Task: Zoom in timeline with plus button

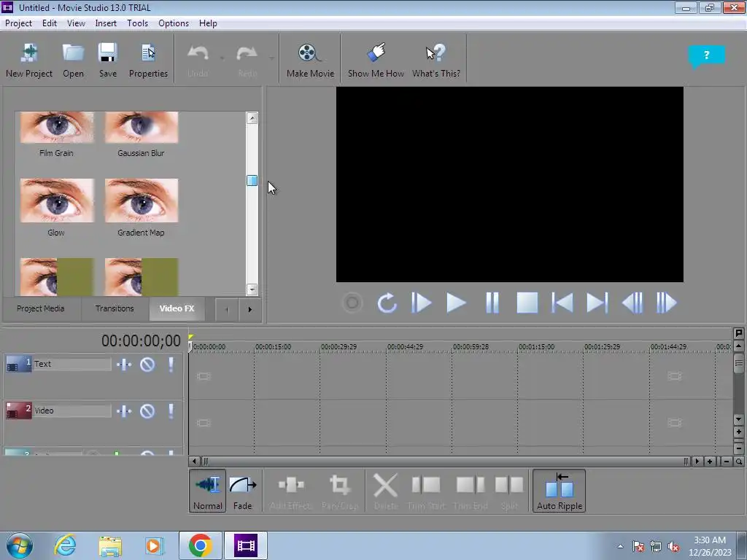Action: click(710, 461)
